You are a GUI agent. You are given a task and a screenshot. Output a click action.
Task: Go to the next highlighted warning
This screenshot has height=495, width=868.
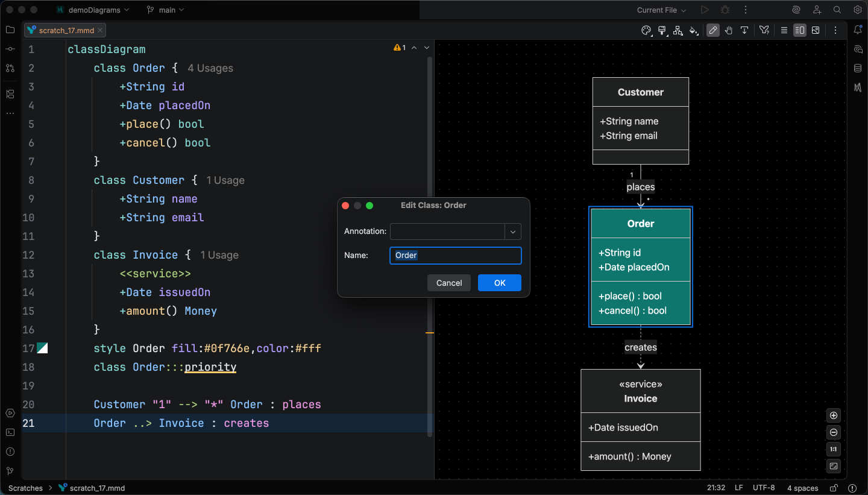click(x=427, y=48)
